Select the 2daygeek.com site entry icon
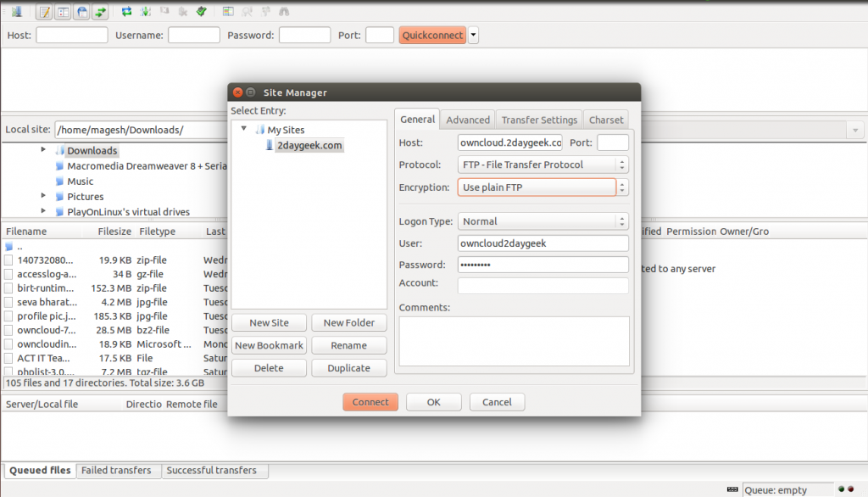Image resolution: width=868 pixels, height=497 pixels. 270,145
